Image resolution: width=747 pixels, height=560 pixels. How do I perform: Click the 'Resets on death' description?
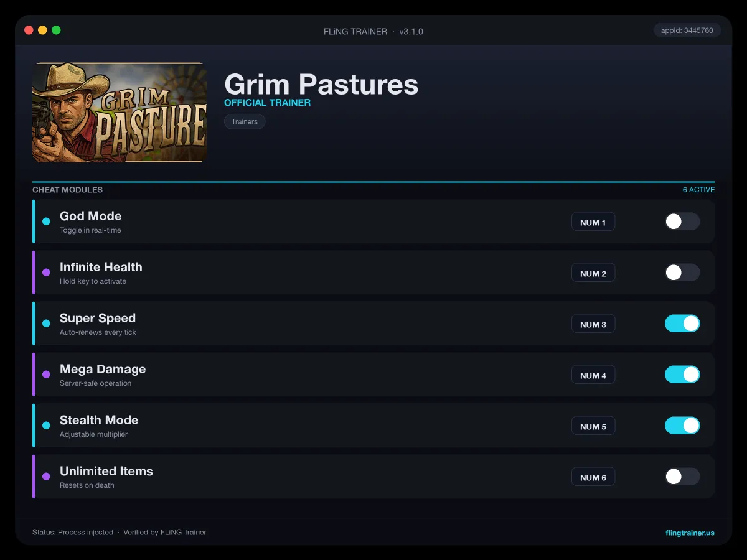(x=87, y=485)
